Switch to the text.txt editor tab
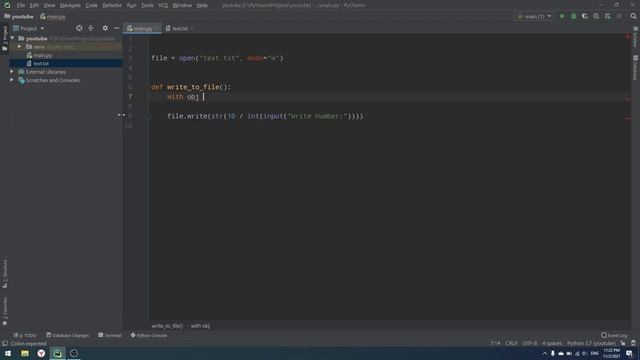The height and width of the screenshot is (360, 640). (178, 29)
